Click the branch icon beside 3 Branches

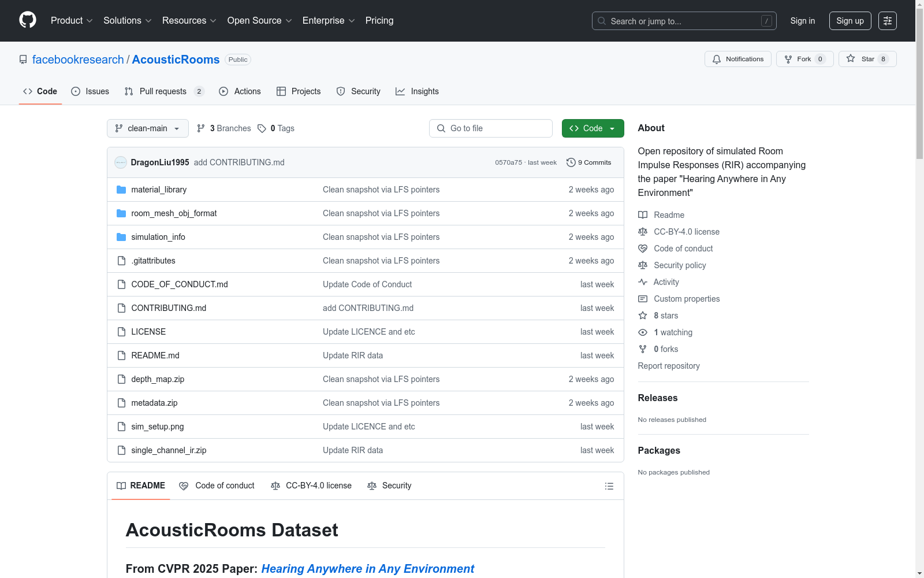tap(201, 128)
